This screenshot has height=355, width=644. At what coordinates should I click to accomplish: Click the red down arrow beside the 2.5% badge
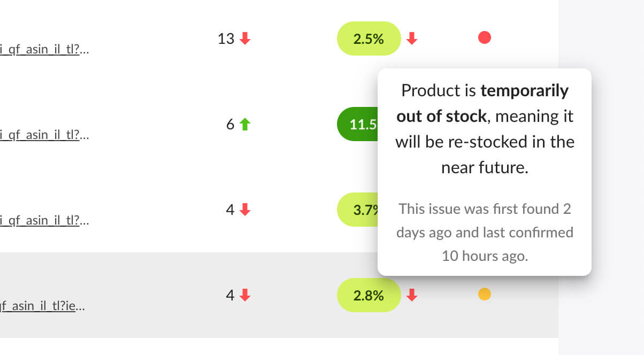[x=411, y=38]
